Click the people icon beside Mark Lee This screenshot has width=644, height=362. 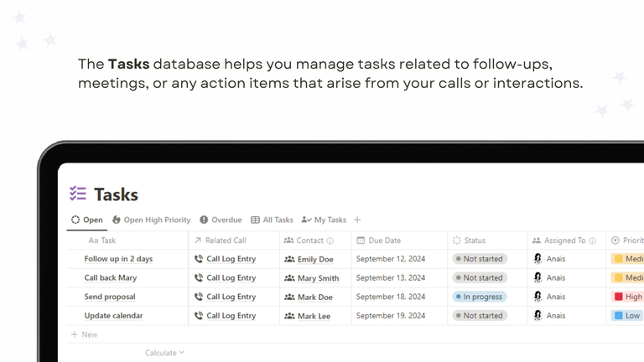coord(289,316)
